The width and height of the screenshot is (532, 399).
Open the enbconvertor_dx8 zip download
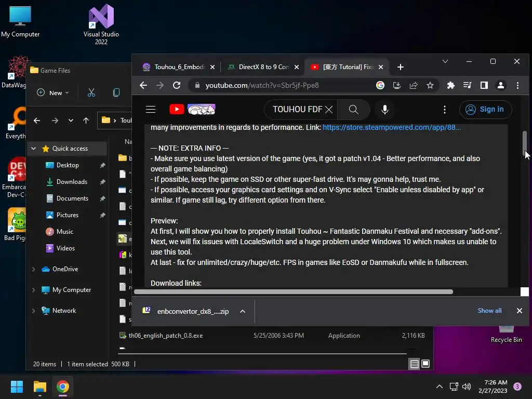tap(193, 311)
